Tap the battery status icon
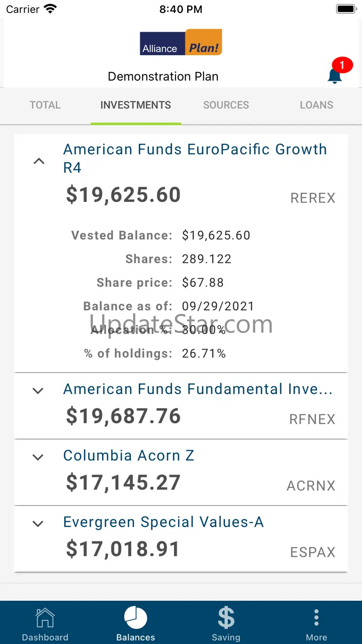The height and width of the screenshot is (644, 362). point(345,9)
